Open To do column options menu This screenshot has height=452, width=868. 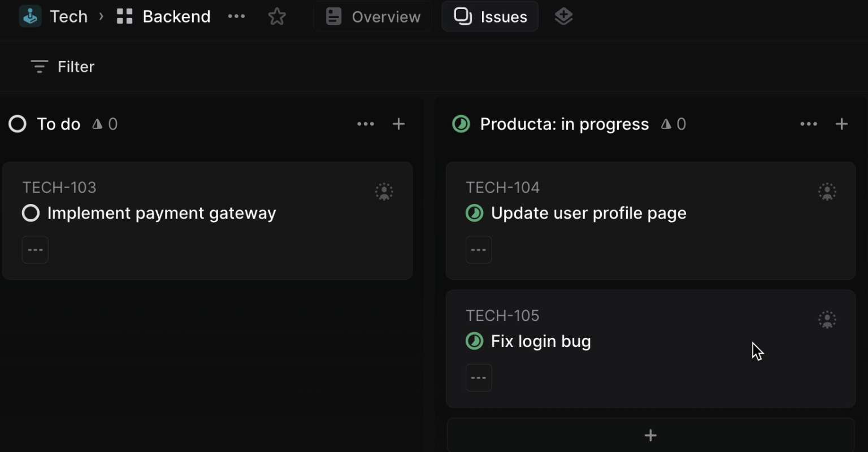[366, 124]
